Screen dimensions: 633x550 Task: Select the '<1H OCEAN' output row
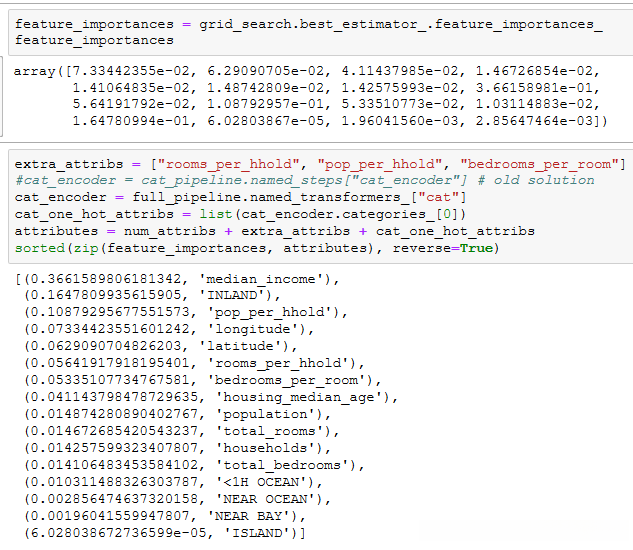pyautogui.click(x=173, y=482)
